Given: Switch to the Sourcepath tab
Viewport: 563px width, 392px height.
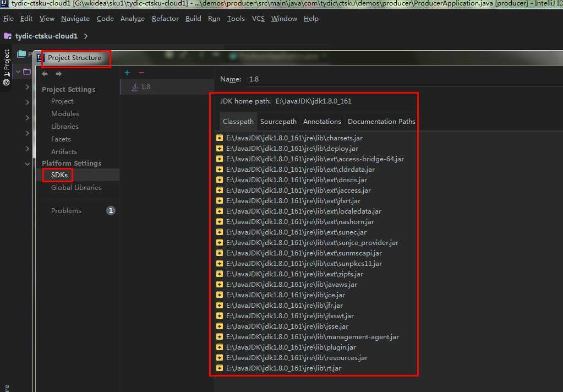Looking at the screenshot, I should 278,122.
